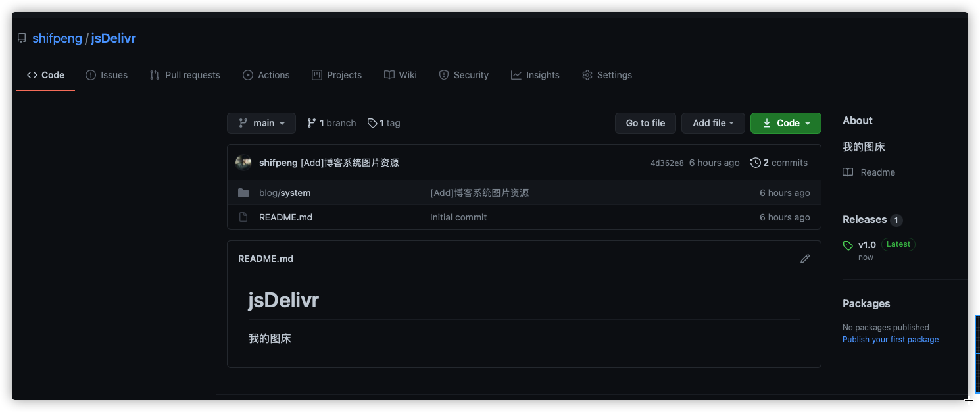This screenshot has width=980, height=412.
Task: Open the shifpeng owner profile link
Action: click(57, 38)
